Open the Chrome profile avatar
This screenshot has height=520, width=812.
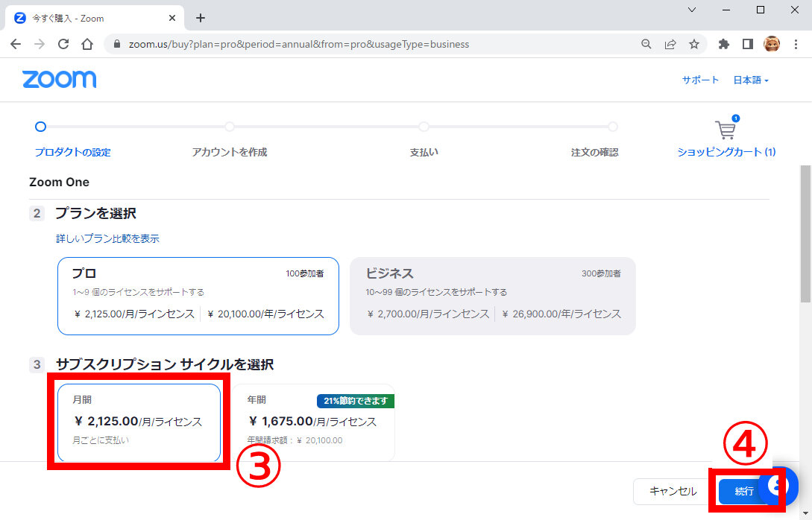pyautogui.click(x=772, y=45)
